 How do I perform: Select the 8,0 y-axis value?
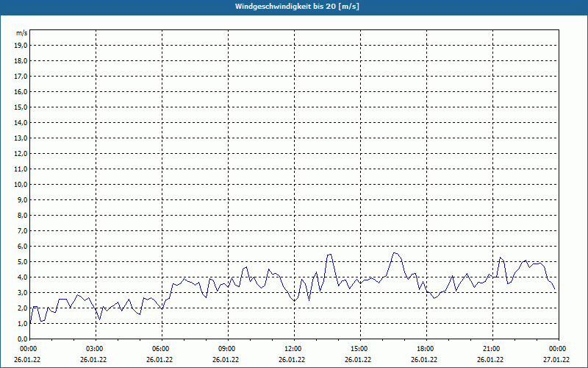point(22,215)
